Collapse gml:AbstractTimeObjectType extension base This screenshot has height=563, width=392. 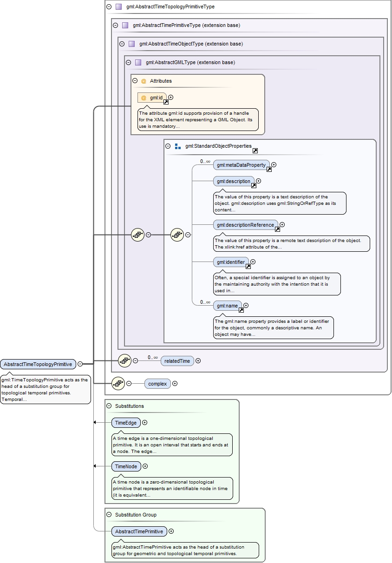(x=122, y=44)
